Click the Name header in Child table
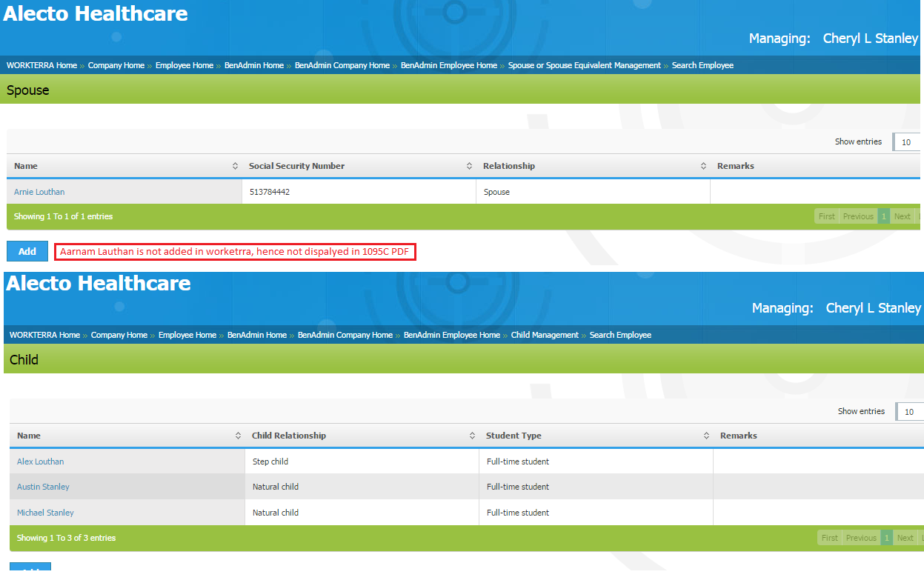The height and width of the screenshot is (583, 924). [29, 436]
